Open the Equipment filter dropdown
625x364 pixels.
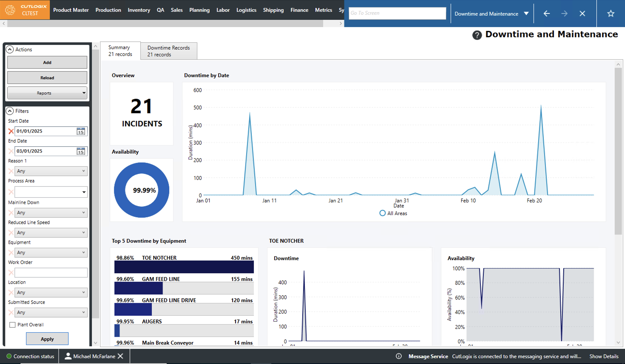click(x=51, y=253)
